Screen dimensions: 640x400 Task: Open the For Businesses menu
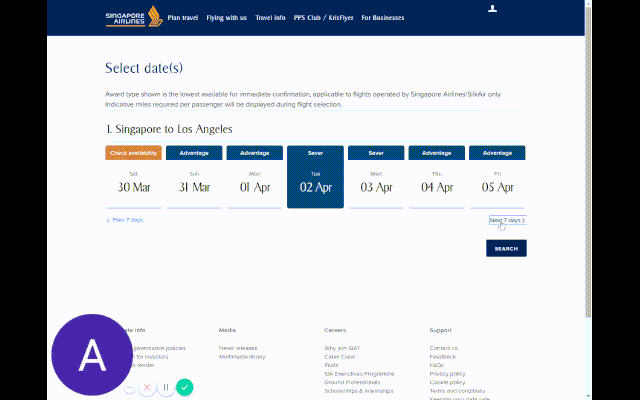coord(382,17)
